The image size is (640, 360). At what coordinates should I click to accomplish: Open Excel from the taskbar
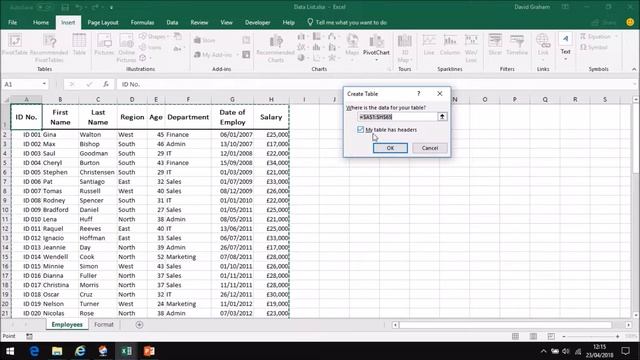(126, 351)
